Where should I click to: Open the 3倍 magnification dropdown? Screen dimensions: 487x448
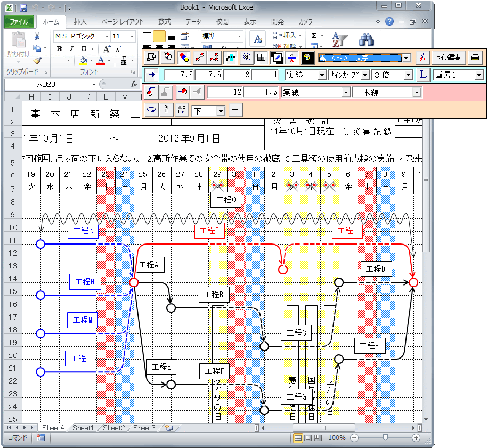[x=408, y=75]
